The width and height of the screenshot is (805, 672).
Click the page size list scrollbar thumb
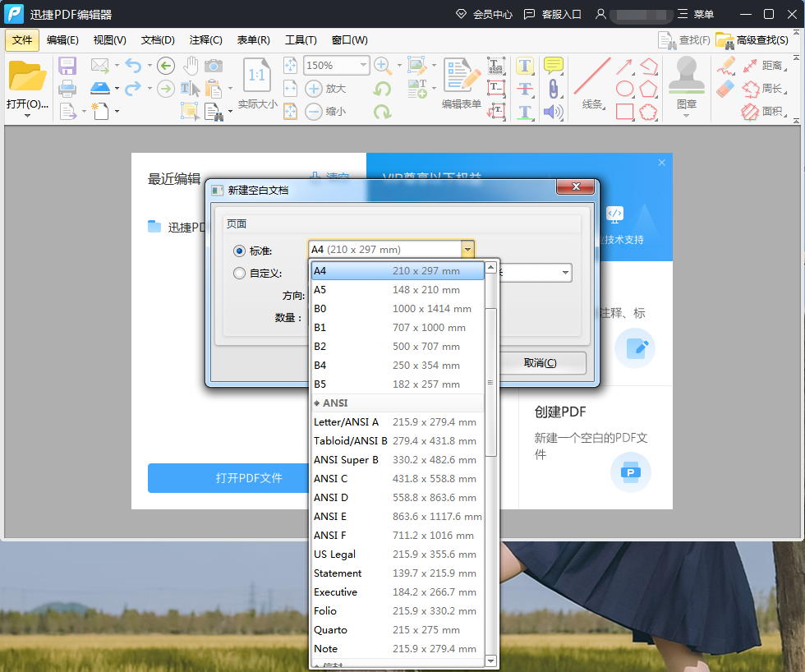tap(490, 382)
